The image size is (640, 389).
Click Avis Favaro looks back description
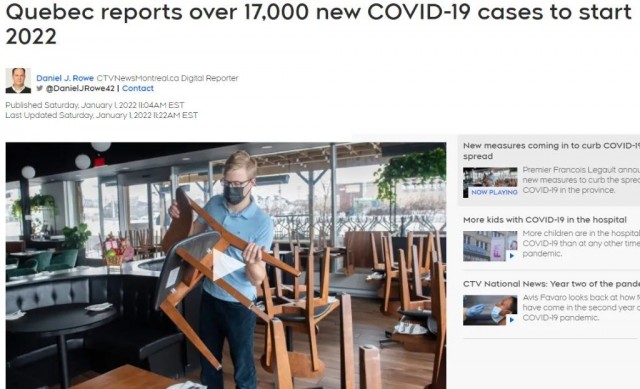pos(581,307)
